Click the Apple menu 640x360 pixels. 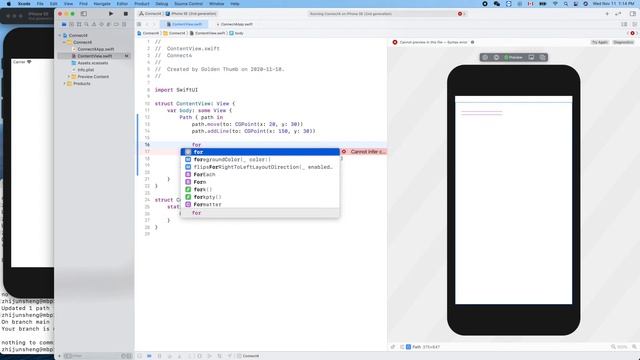coord(9,4)
